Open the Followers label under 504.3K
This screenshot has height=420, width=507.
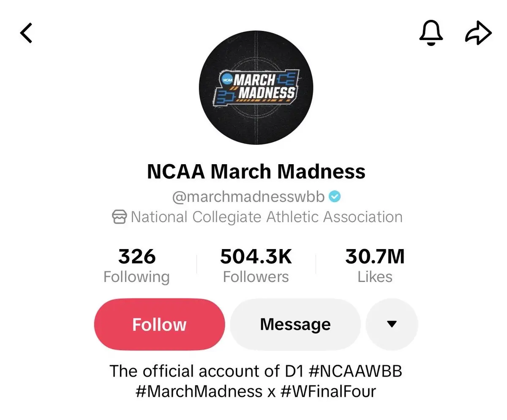256,277
